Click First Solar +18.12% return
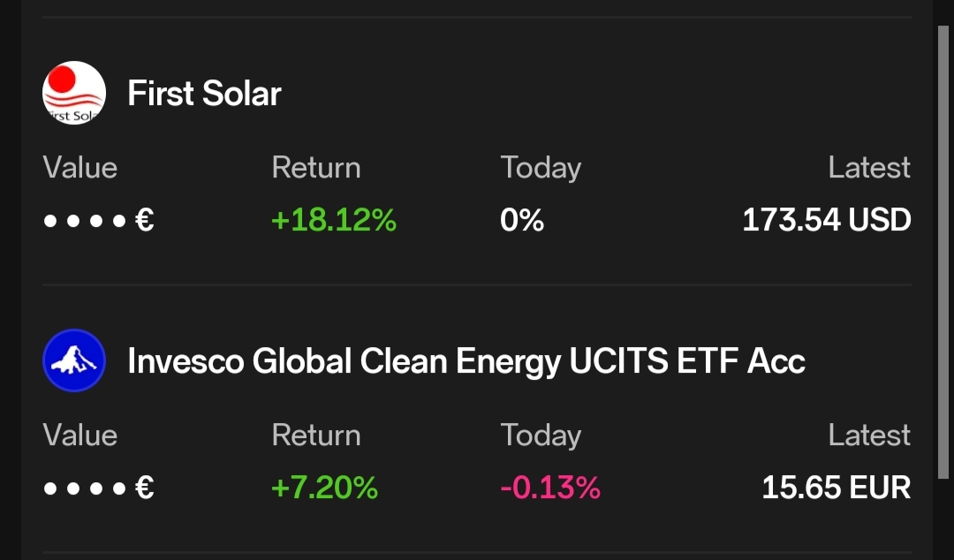 pyautogui.click(x=333, y=220)
